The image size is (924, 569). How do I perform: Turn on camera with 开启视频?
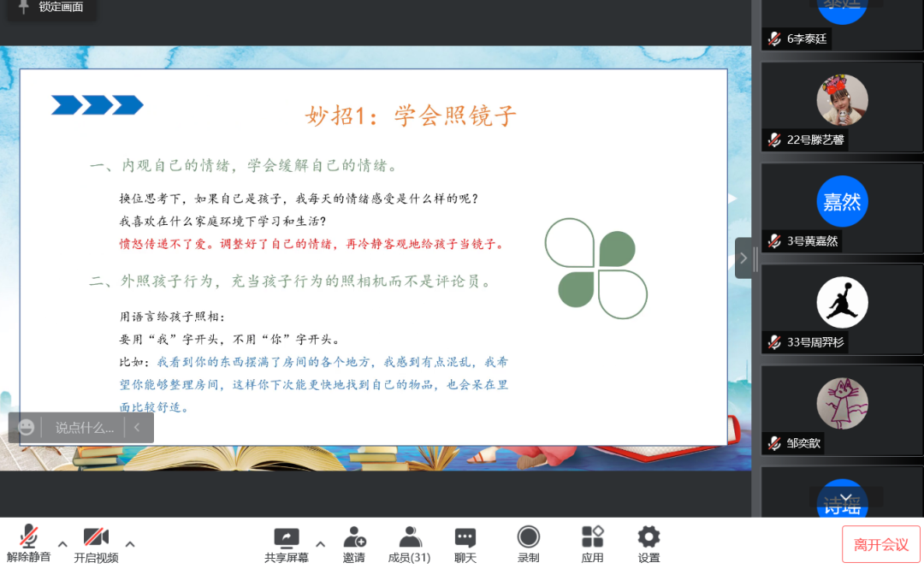click(95, 537)
